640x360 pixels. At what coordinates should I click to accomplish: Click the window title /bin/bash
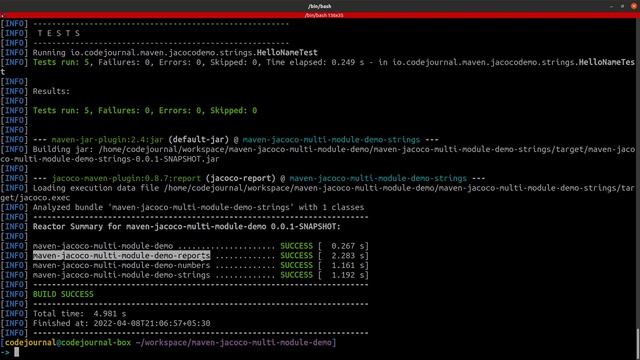(x=320, y=6)
